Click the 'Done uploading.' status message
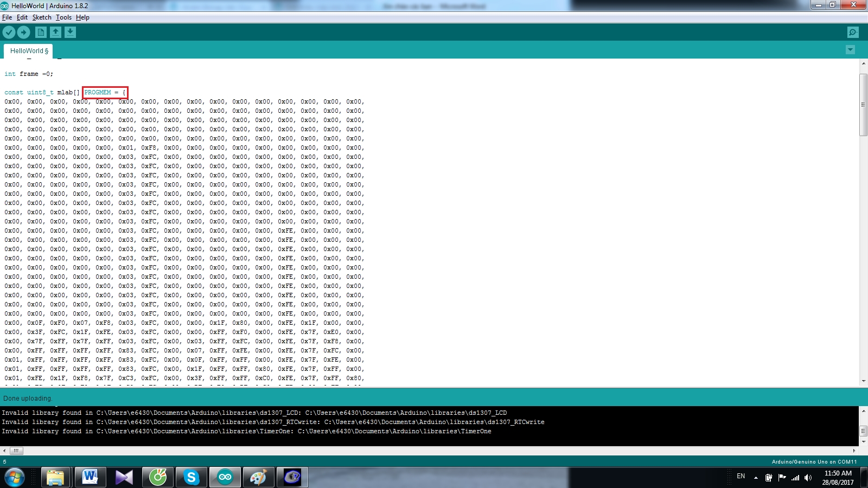 click(x=28, y=398)
